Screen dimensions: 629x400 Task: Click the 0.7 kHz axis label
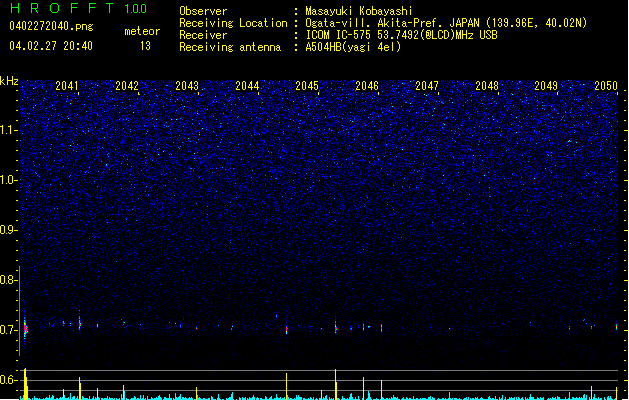coord(8,330)
